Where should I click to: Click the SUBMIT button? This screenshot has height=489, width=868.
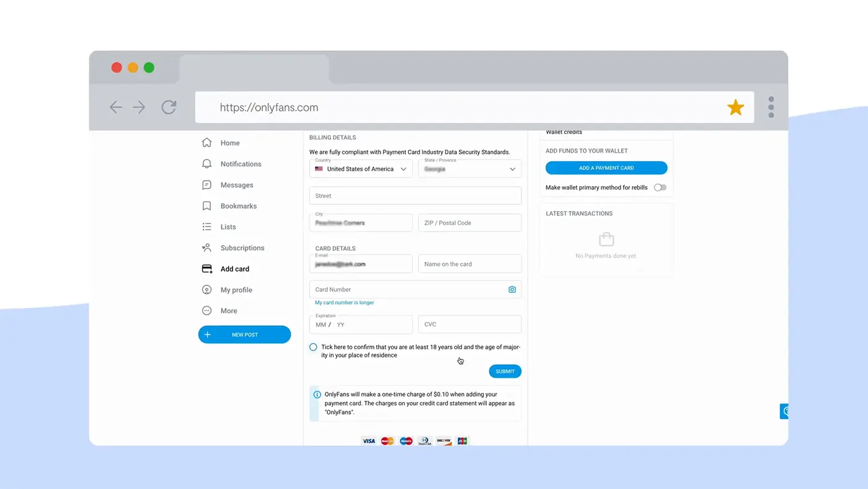[x=505, y=371]
